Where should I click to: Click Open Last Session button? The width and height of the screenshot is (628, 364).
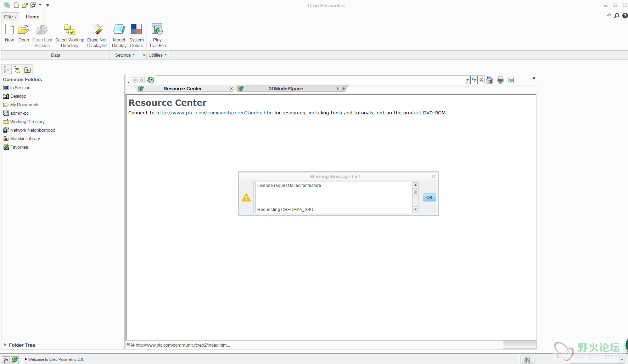(42, 36)
